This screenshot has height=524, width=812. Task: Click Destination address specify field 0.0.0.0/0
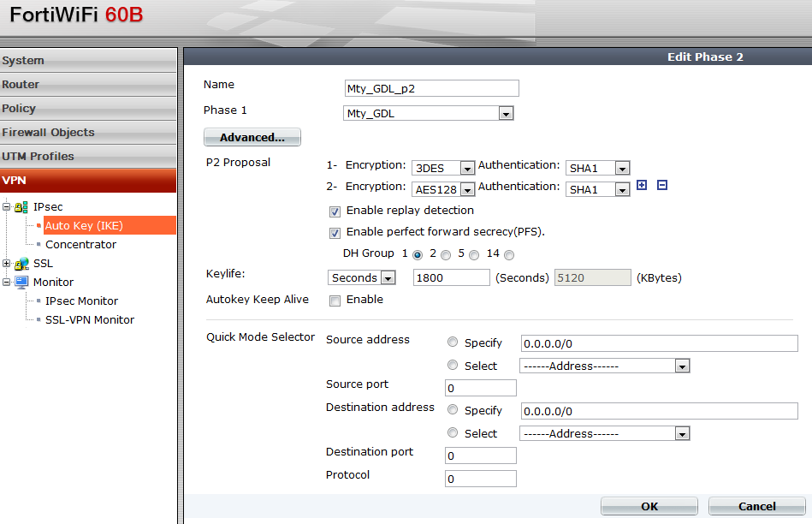[x=659, y=411]
